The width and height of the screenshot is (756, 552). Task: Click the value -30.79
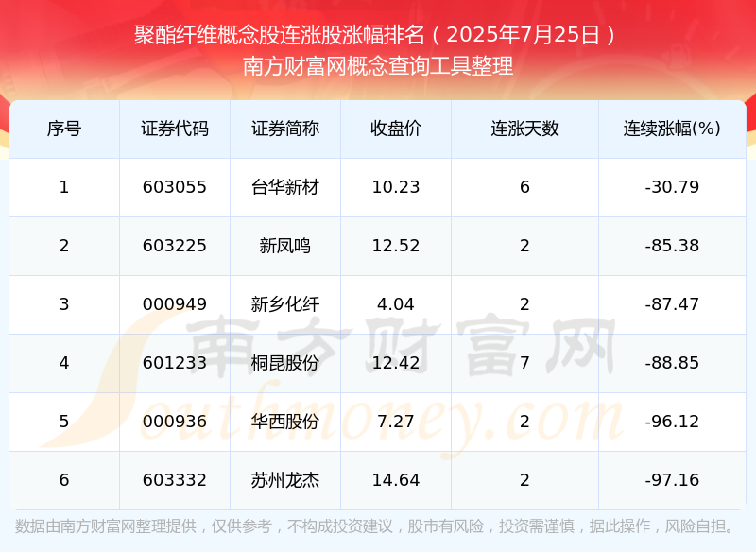(672, 187)
